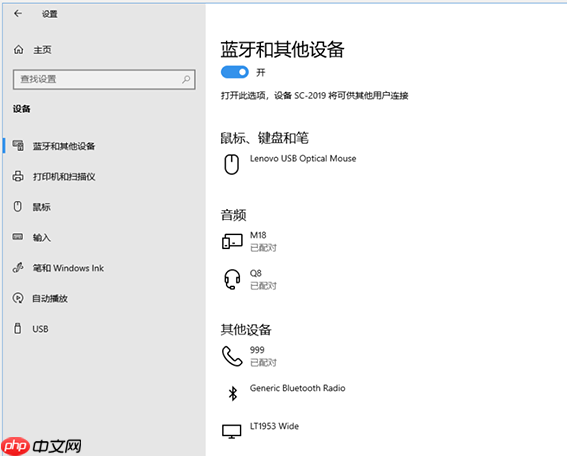Click the 蓝牙和其他设备 page heading
This screenshot has height=456, width=567.
click(282, 49)
